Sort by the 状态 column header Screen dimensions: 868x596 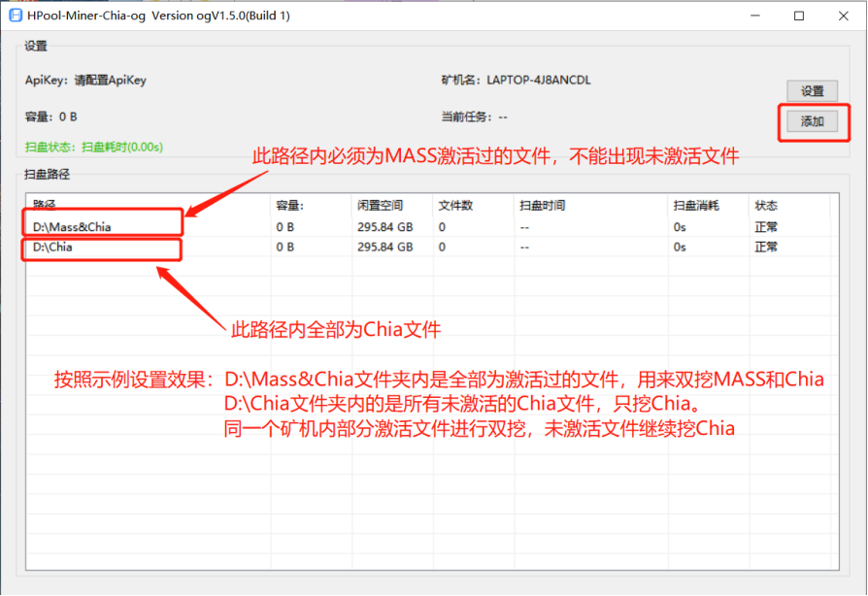coord(766,206)
